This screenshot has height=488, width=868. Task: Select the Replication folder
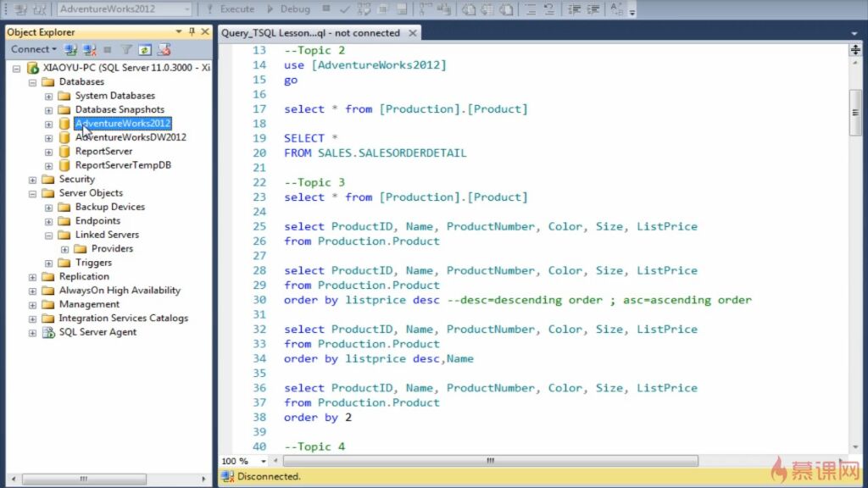coord(84,276)
